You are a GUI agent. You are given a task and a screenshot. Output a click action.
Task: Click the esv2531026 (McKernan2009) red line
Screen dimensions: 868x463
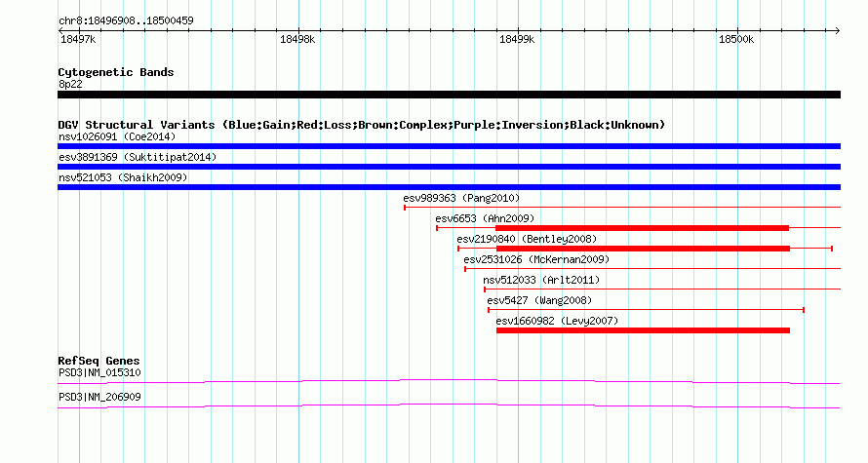pos(652,269)
